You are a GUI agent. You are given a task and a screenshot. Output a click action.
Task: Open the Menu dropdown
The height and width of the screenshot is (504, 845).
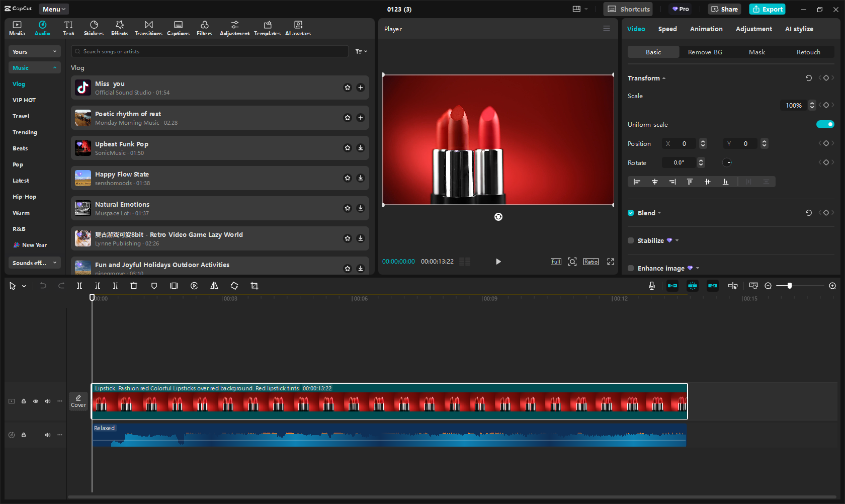(x=54, y=9)
